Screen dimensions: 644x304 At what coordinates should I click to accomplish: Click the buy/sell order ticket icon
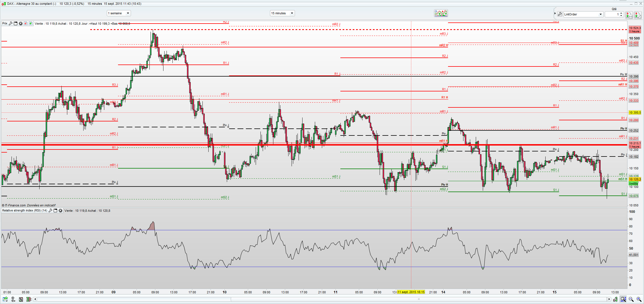pyautogui.click(x=629, y=15)
